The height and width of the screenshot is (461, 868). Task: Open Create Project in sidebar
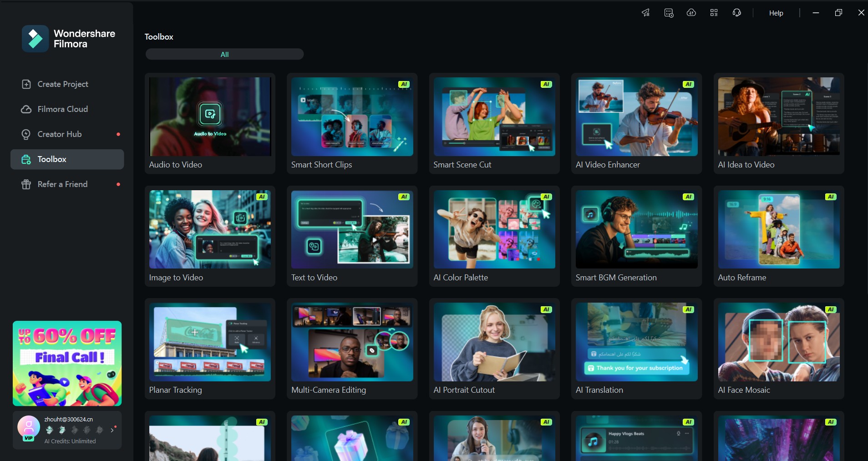point(67,84)
